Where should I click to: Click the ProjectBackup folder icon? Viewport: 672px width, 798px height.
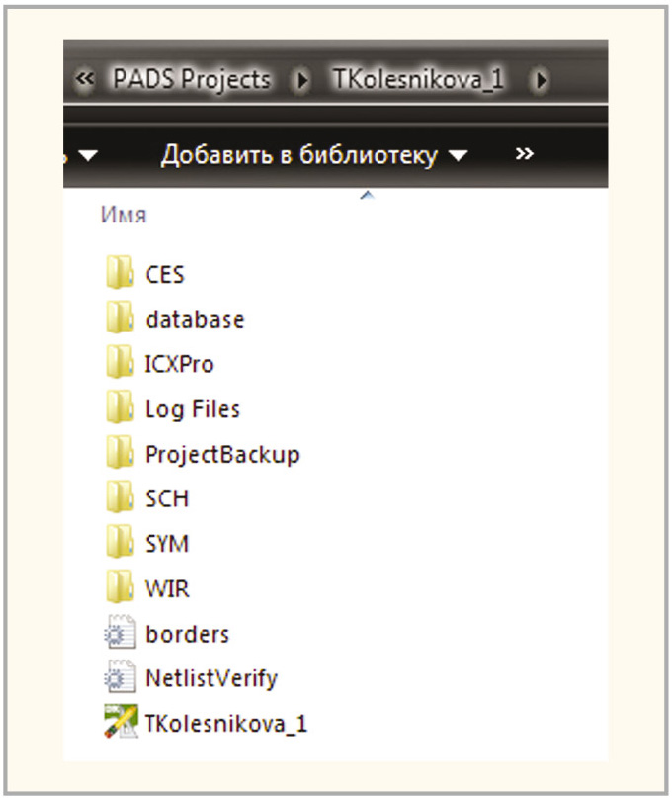pos(119,454)
